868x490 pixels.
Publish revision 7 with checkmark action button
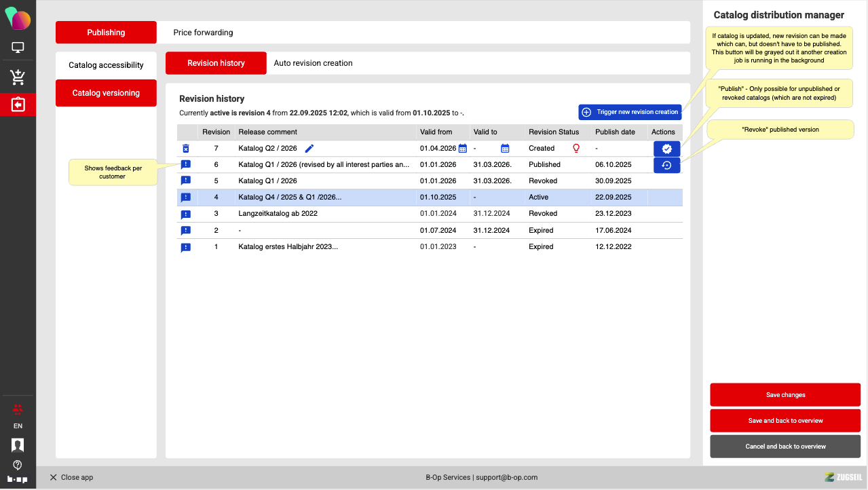tap(666, 149)
